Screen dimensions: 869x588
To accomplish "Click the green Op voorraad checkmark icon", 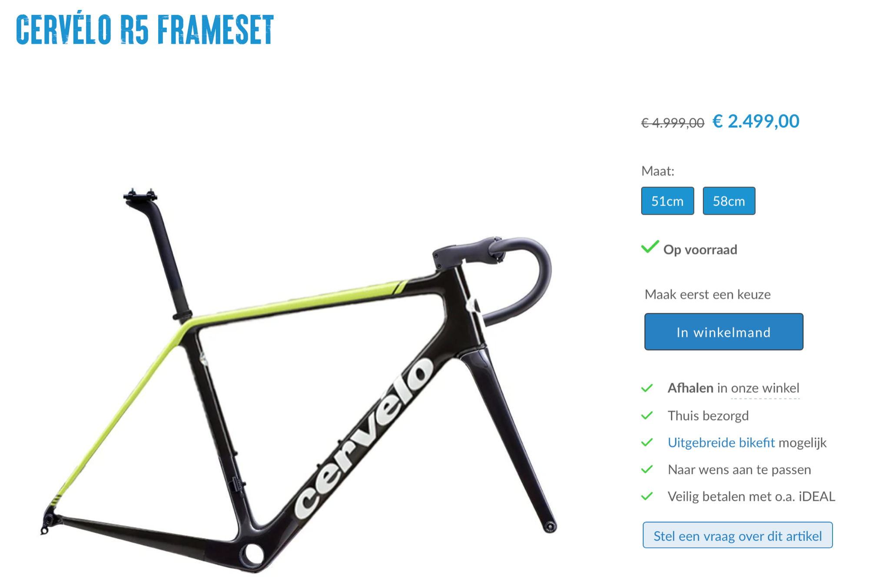I will coord(650,247).
